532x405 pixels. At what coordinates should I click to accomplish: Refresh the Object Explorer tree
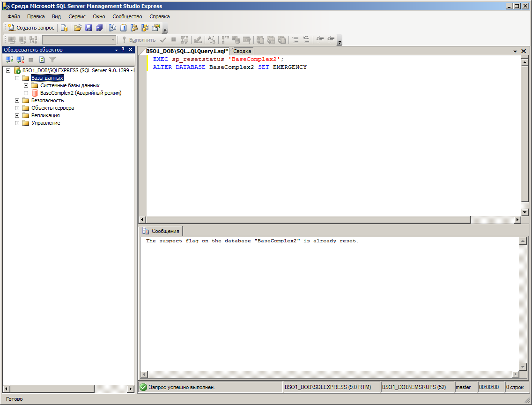point(42,60)
